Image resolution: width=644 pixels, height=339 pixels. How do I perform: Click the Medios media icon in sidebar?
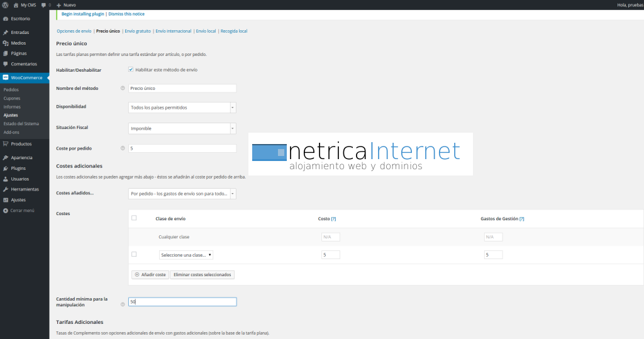pos(6,43)
